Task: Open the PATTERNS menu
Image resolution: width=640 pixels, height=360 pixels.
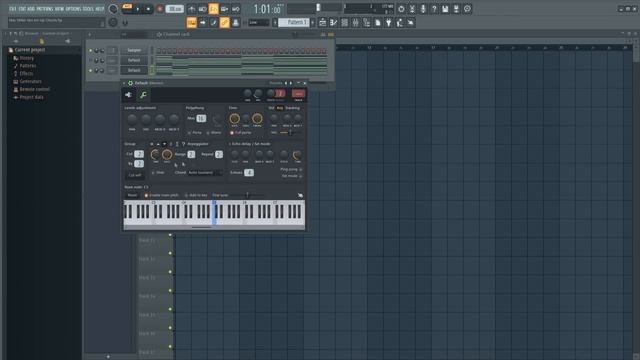Action: point(45,9)
